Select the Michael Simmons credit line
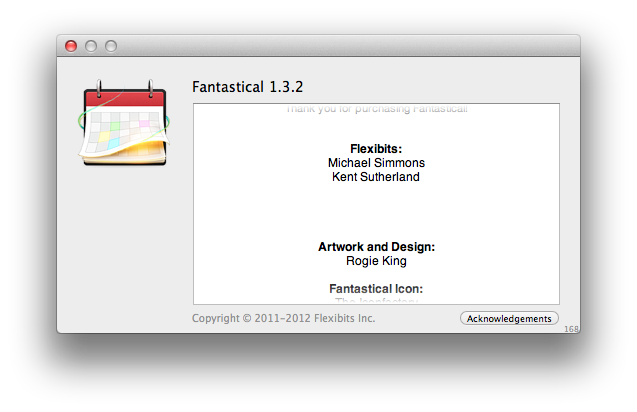 pos(376,162)
